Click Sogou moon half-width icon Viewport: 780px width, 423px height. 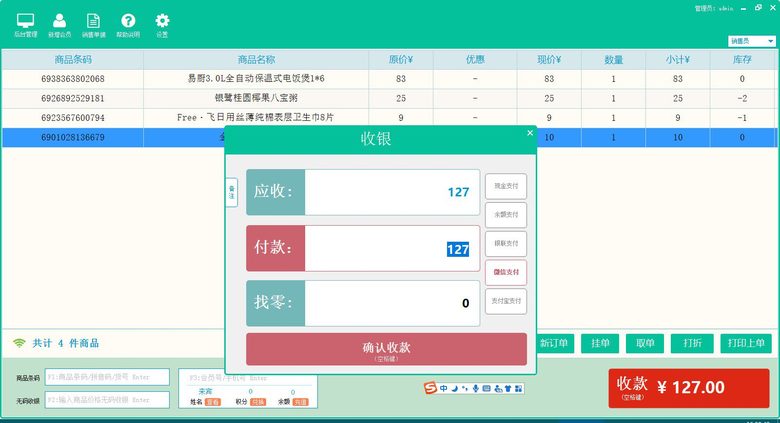coord(455,388)
